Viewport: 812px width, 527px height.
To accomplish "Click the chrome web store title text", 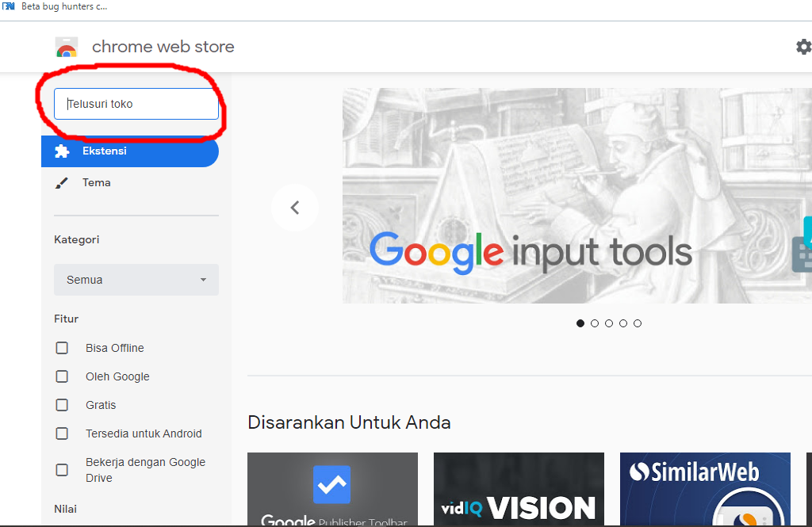I will click(x=163, y=47).
